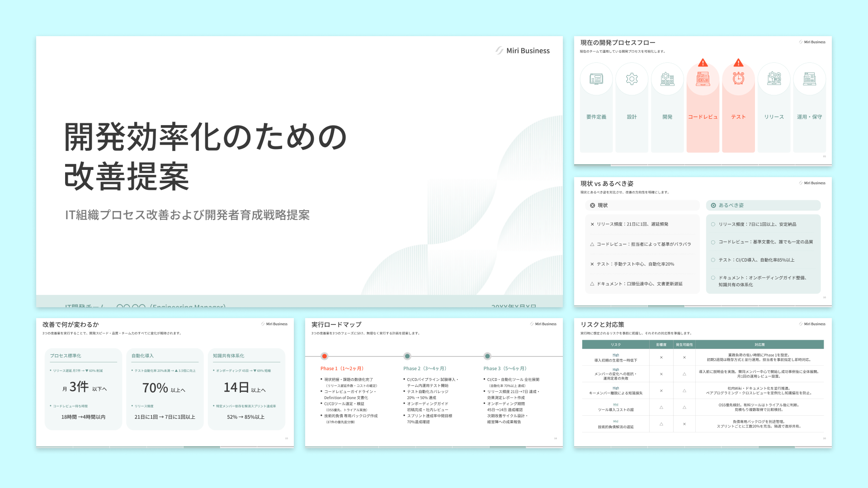Image resolution: width=868 pixels, height=488 pixels.
Task: Click the 開発 step icon
Action: 667,79
